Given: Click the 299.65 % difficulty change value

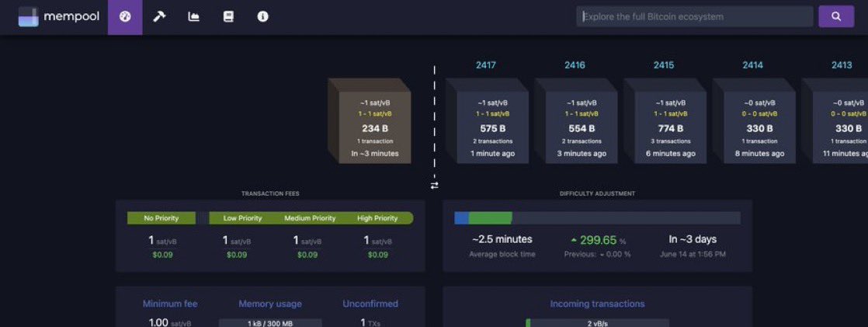Looking at the screenshot, I should pyautogui.click(x=599, y=240).
